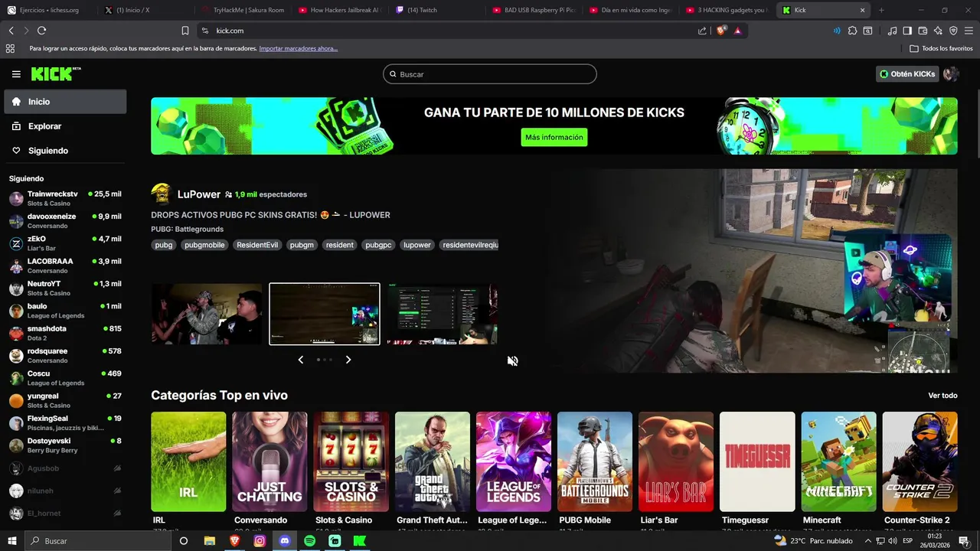Image resolution: width=980 pixels, height=551 pixels.
Task: Click the Windows taskbar search box
Action: click(x=98, y=541)
